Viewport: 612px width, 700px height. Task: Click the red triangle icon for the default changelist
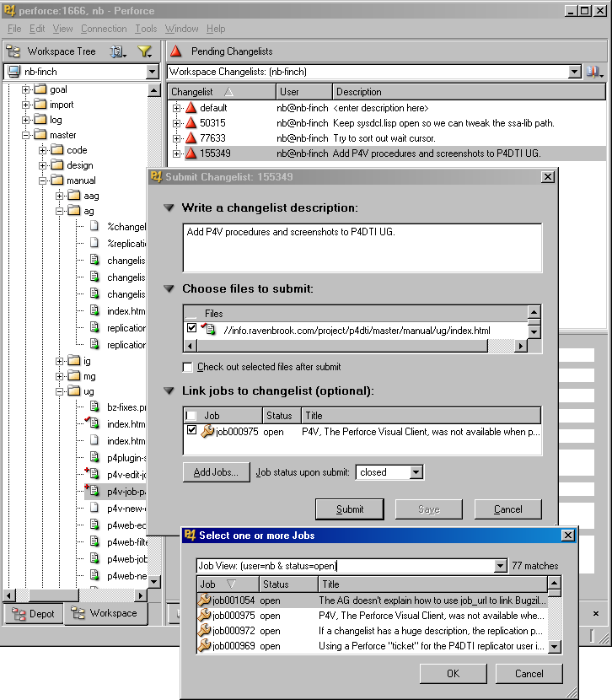(191, 108)
